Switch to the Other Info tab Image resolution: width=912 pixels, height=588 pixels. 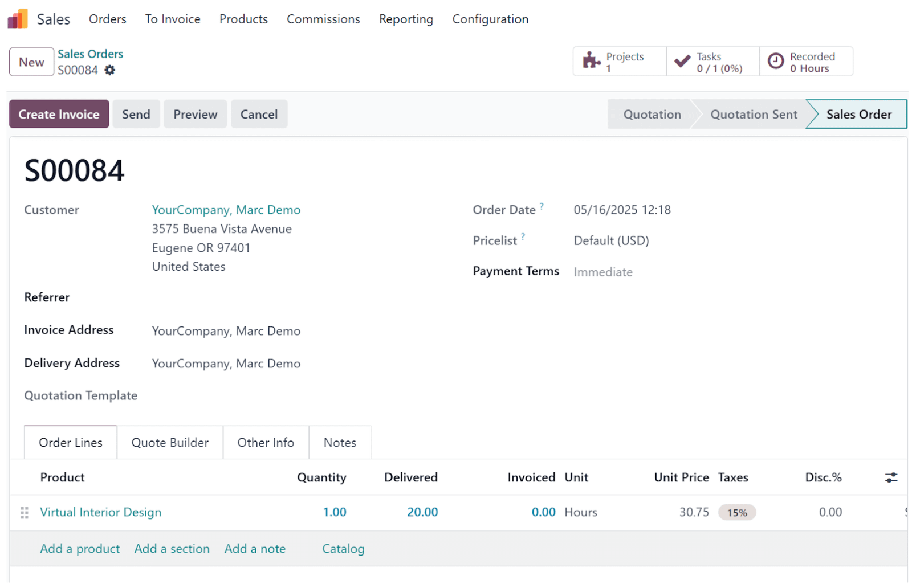coord(266,443)
